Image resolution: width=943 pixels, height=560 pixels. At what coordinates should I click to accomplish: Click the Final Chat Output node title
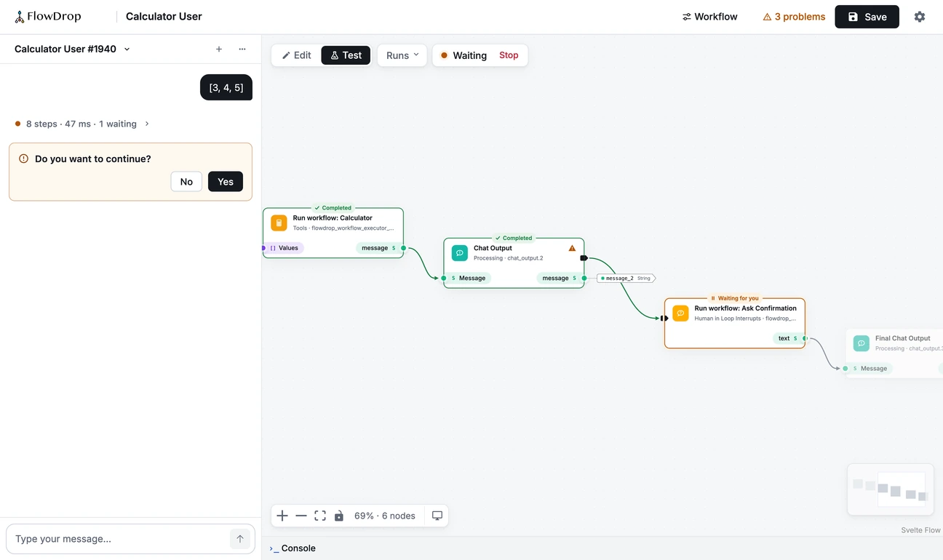pyautogui.click(x=902, y=338)
